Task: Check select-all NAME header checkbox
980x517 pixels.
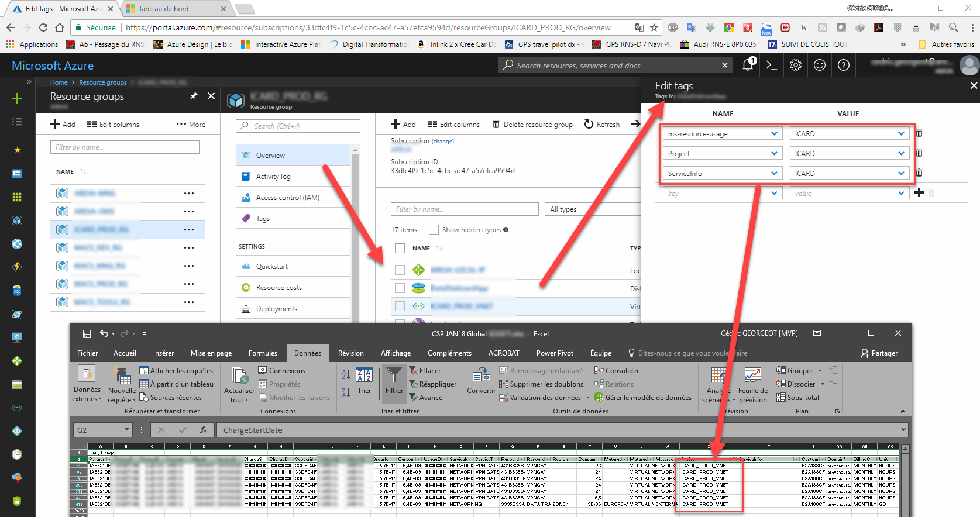Action: tap(400, 249)
